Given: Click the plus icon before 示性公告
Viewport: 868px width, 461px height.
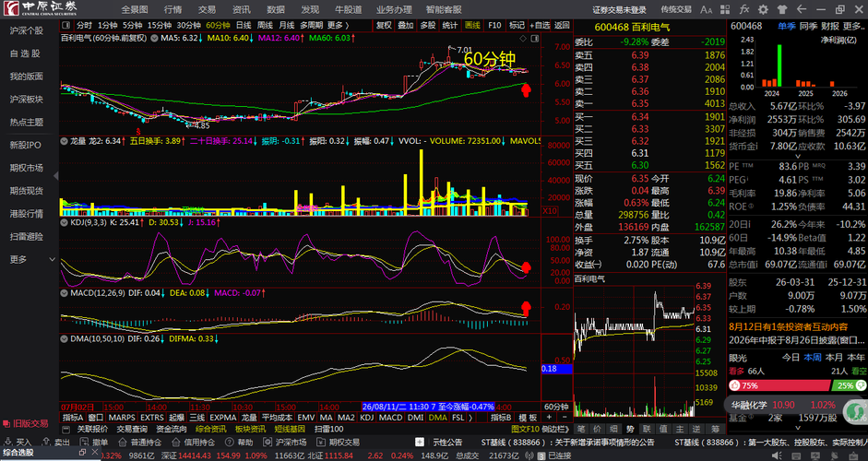Looking at the screenshot, I should pyautogui.click(x=420, y=443).
